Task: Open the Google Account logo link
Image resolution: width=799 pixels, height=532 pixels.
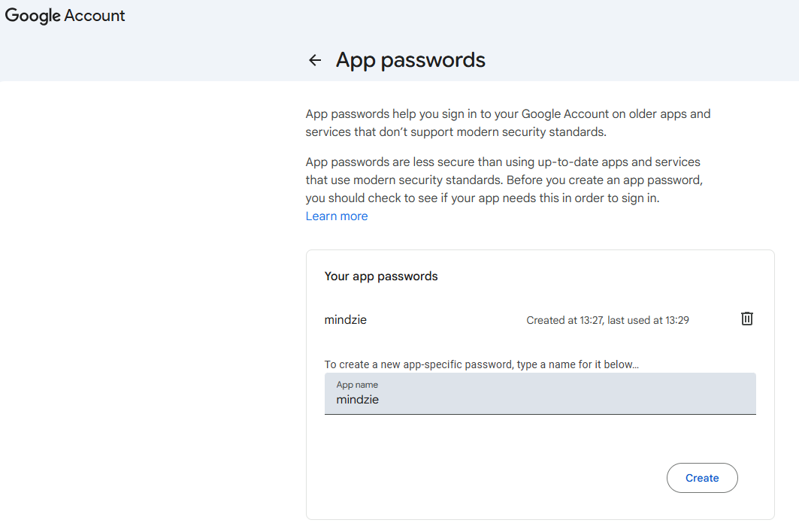Action: coord(65,16)
